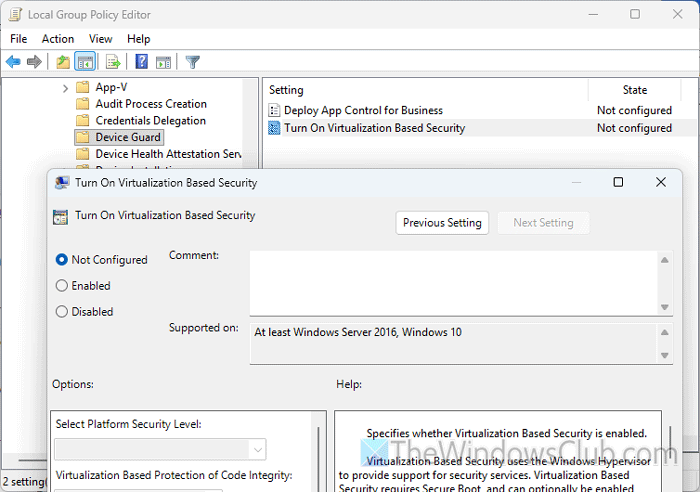Image resolution: width=700 pixels, height=492 pixels.
Task: Click the Deploy App Control policy icon
Action: point(274,110)
